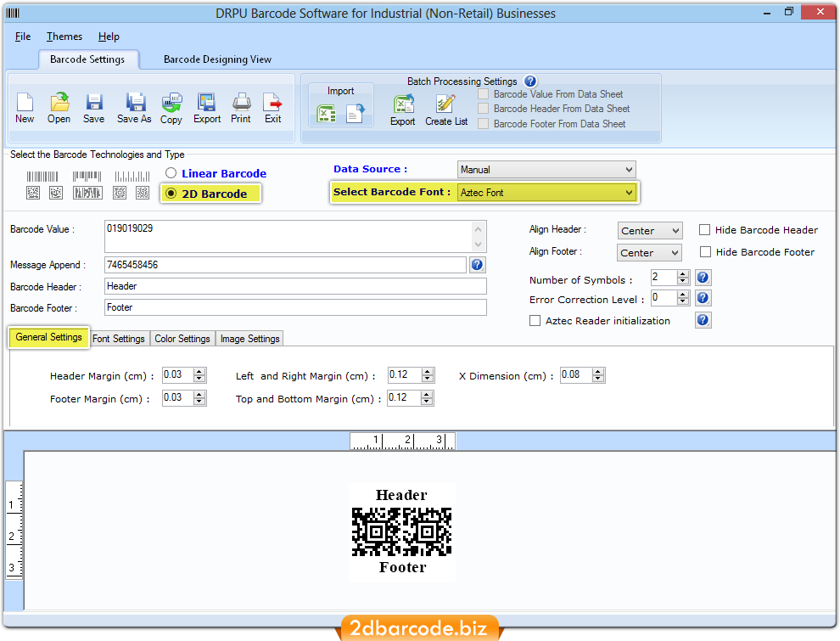
Task: Click the Save toolbar icon
Action: pyautogui.click(x=93, y=108)
